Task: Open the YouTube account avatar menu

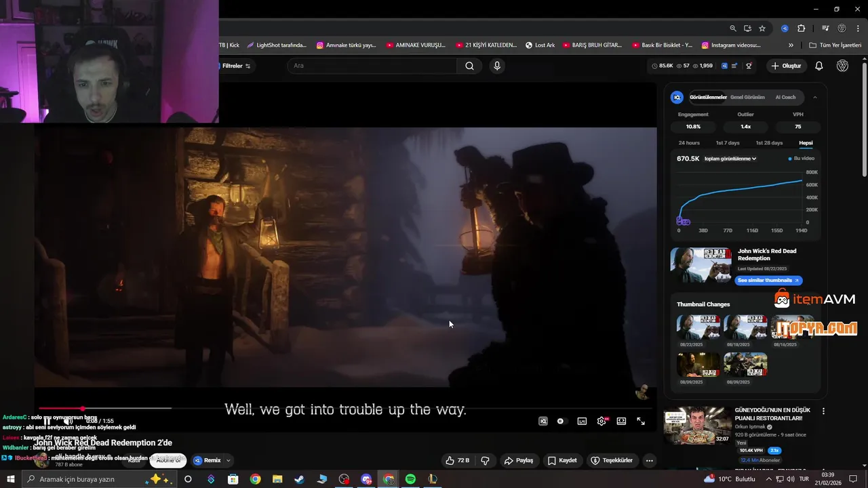Action: (x=842, y=66)
